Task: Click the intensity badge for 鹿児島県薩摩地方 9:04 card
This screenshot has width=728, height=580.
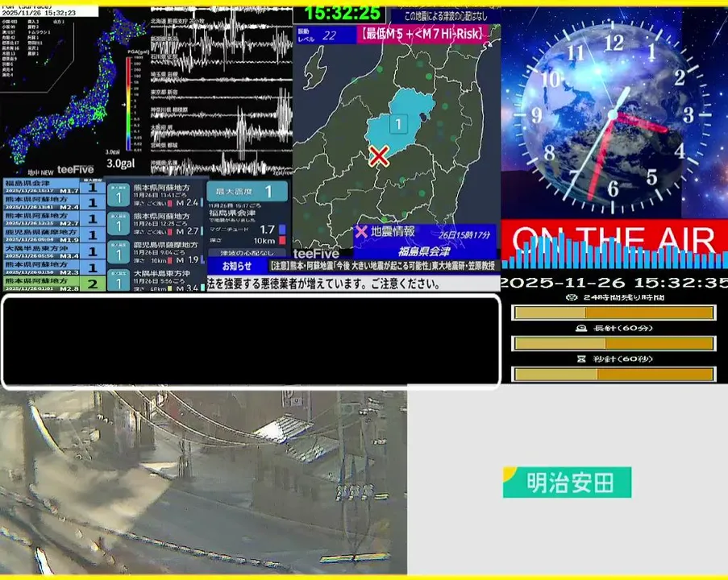Action: coord(119,252)
